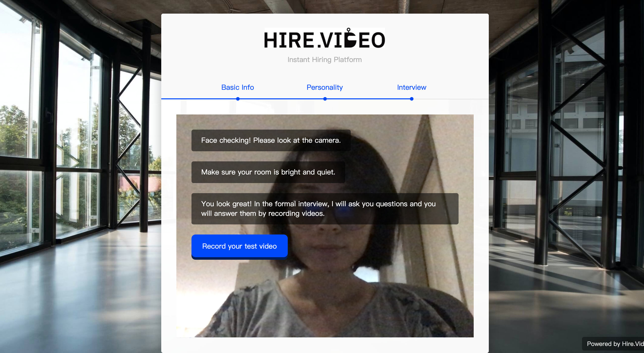Switch to the Personality tab

click(x=325, y=87)
